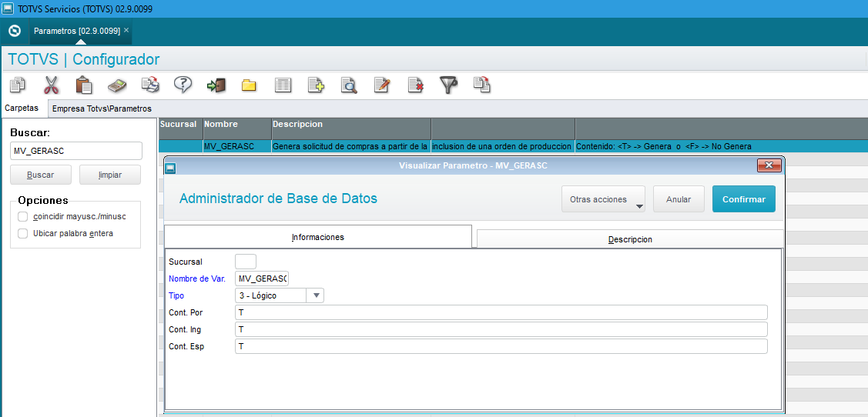Click the exit door icon
The height and width of the screenshot is (417, 868).
coord(216,85)
